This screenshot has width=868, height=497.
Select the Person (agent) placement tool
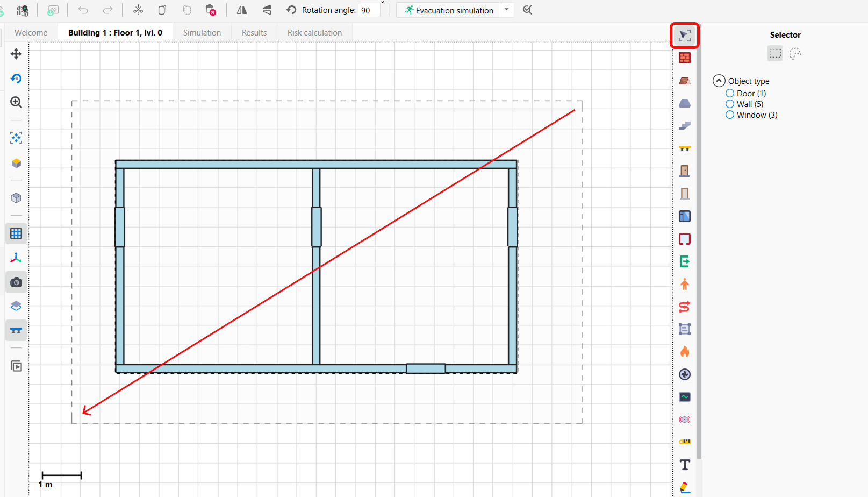tap(684, 284)
